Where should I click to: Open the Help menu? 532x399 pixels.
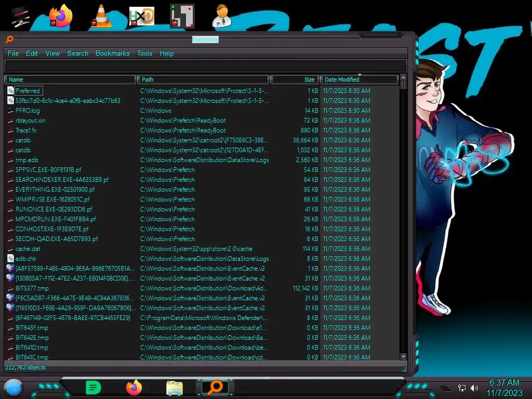tap(167, 54)
